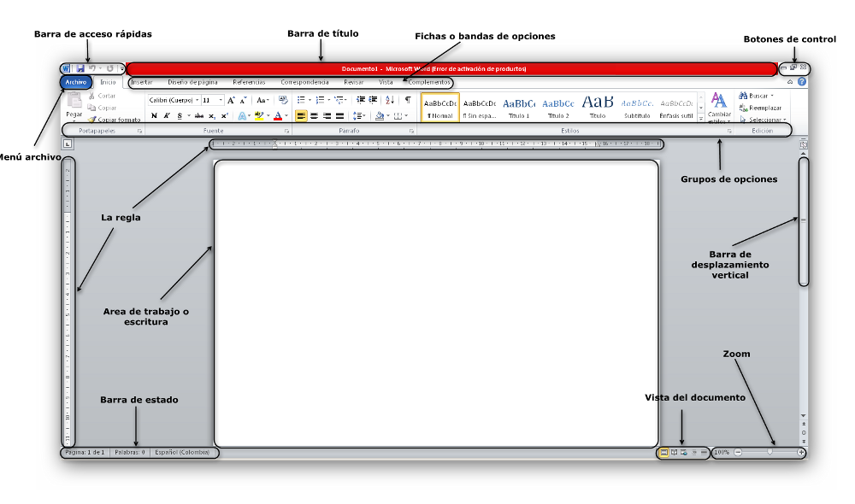Open the font size dropdown

coord(220,99)
